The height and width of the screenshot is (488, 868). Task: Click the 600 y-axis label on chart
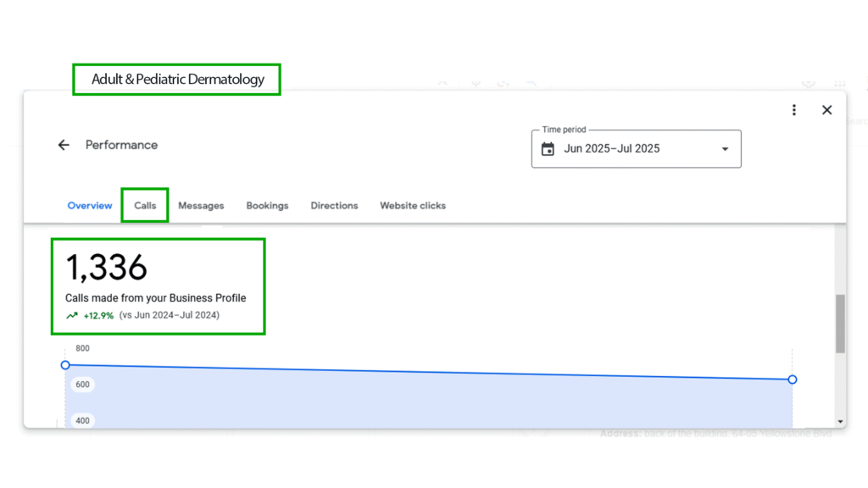82,385
